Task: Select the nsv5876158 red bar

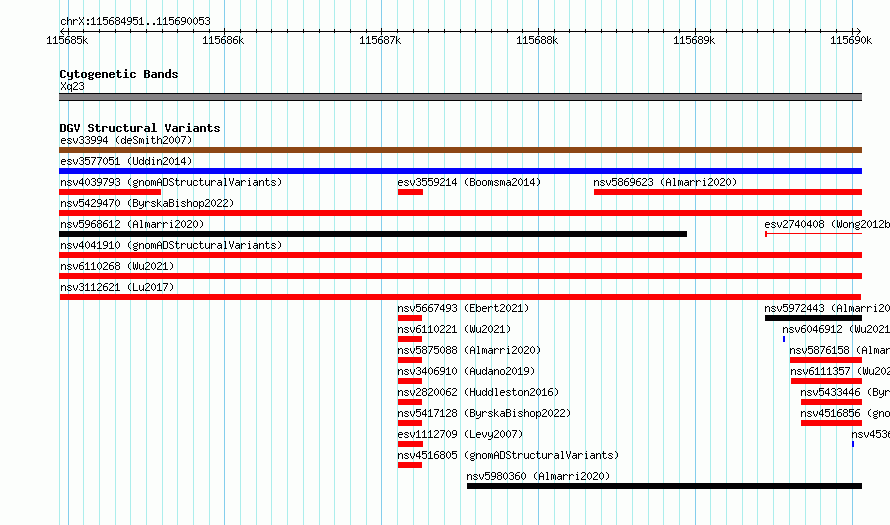Action: [826, 360]
